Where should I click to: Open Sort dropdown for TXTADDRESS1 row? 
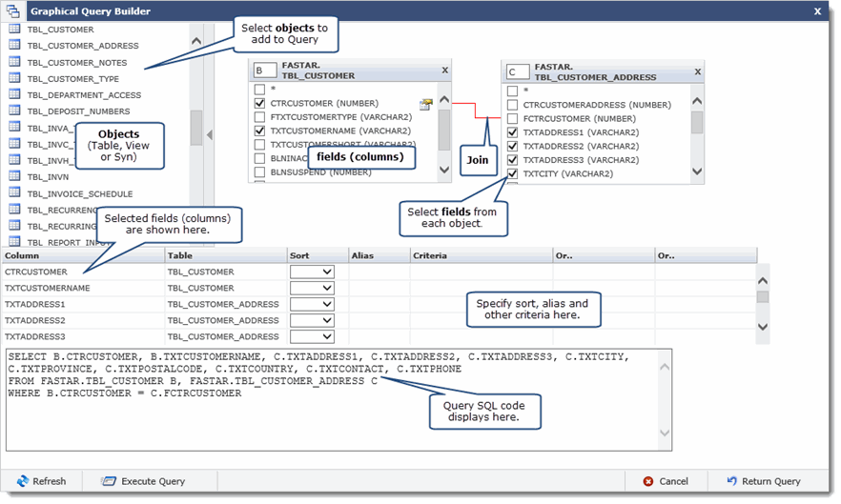[312, 304]
